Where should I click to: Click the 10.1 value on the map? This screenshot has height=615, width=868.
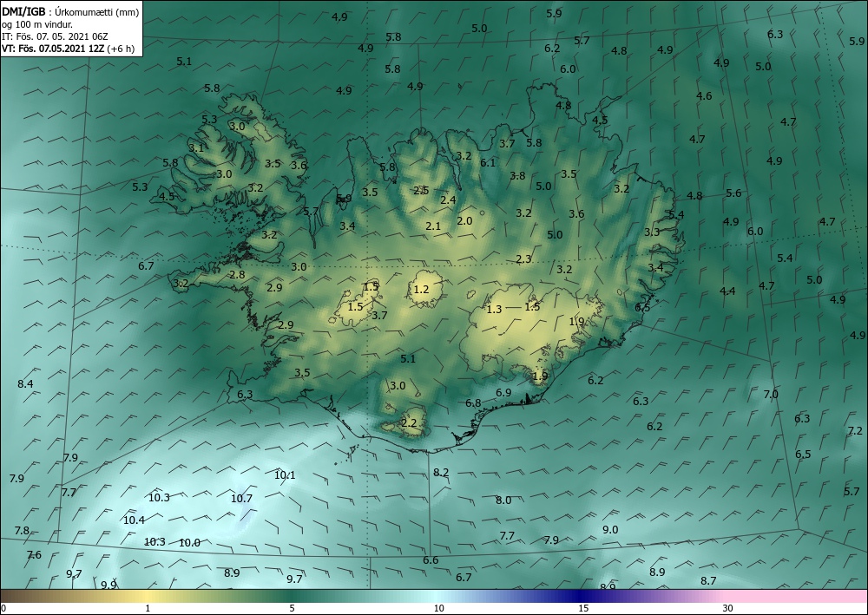[285, 474]
